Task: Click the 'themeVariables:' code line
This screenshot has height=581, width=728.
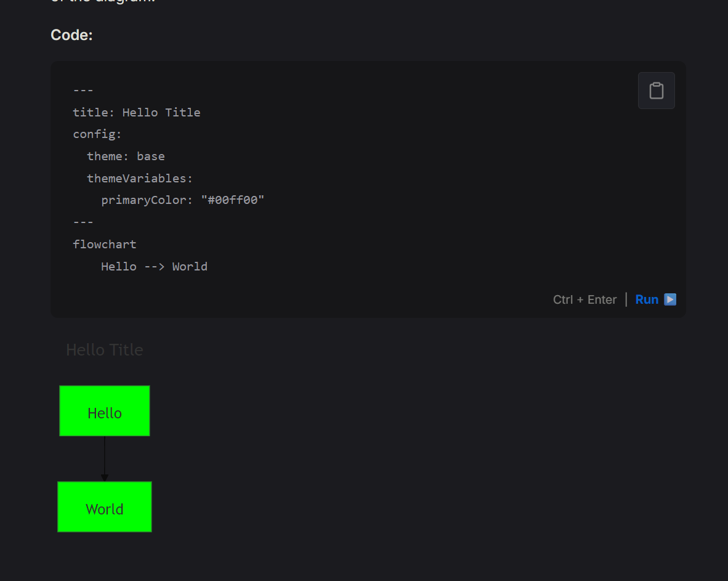Action: tap(139, 178)
